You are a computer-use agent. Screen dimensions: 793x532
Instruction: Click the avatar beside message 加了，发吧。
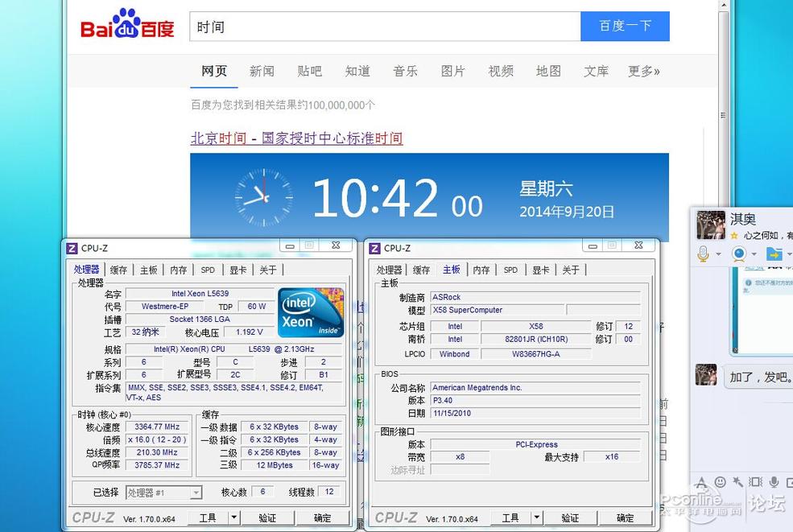coord(706,375)
